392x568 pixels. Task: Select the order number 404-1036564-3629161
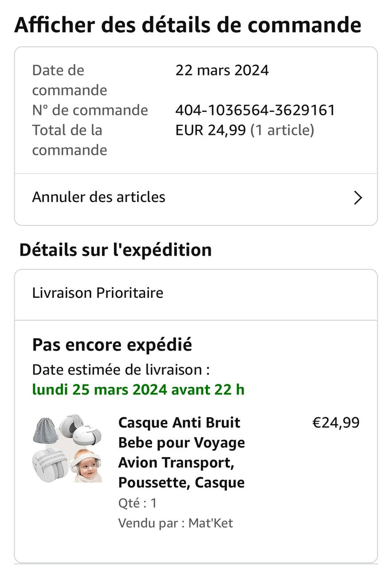tap(255, 110)
